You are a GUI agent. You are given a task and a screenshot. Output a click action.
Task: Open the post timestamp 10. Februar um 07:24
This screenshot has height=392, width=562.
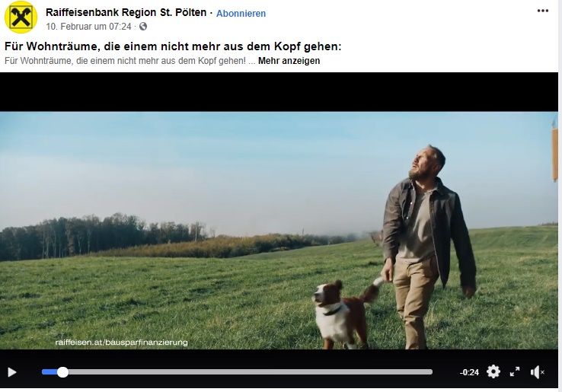point(88,27)
